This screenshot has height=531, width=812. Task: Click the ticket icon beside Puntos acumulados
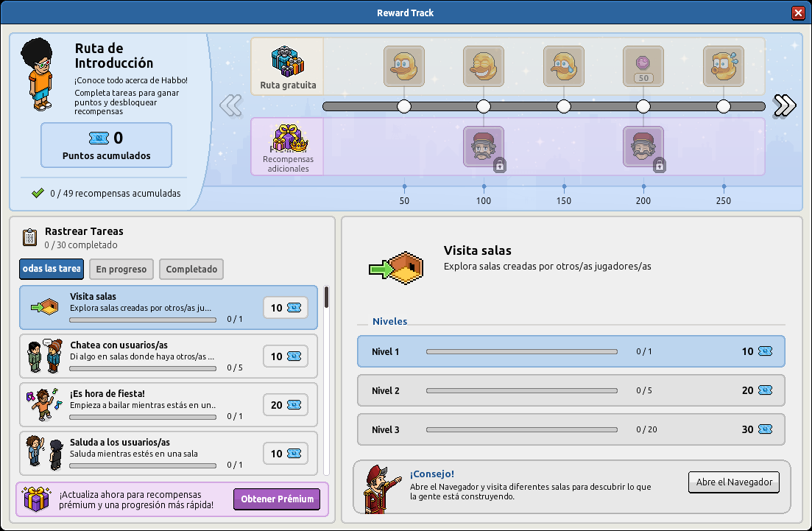[x=99, y=138]
